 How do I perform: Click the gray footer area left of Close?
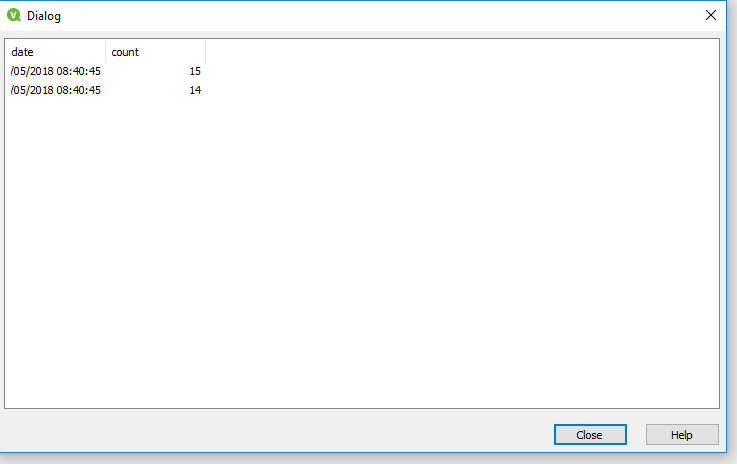click(x=277, y=434)
